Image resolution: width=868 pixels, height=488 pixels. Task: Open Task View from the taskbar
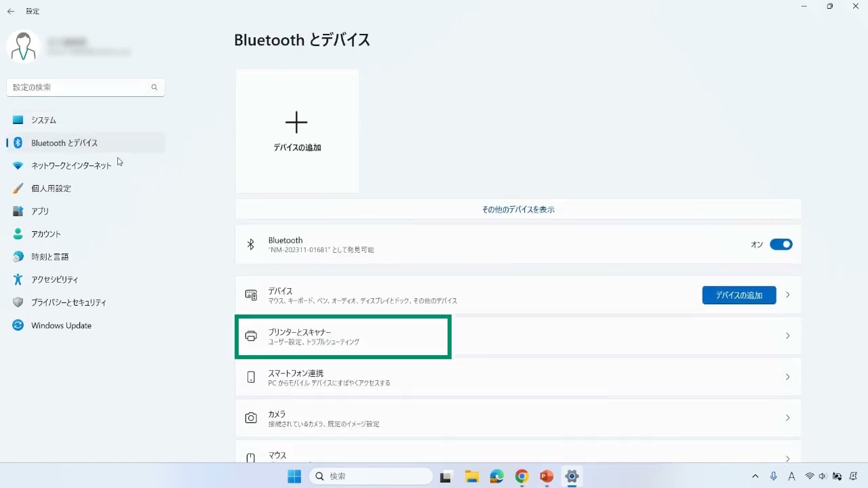(446, 476)
